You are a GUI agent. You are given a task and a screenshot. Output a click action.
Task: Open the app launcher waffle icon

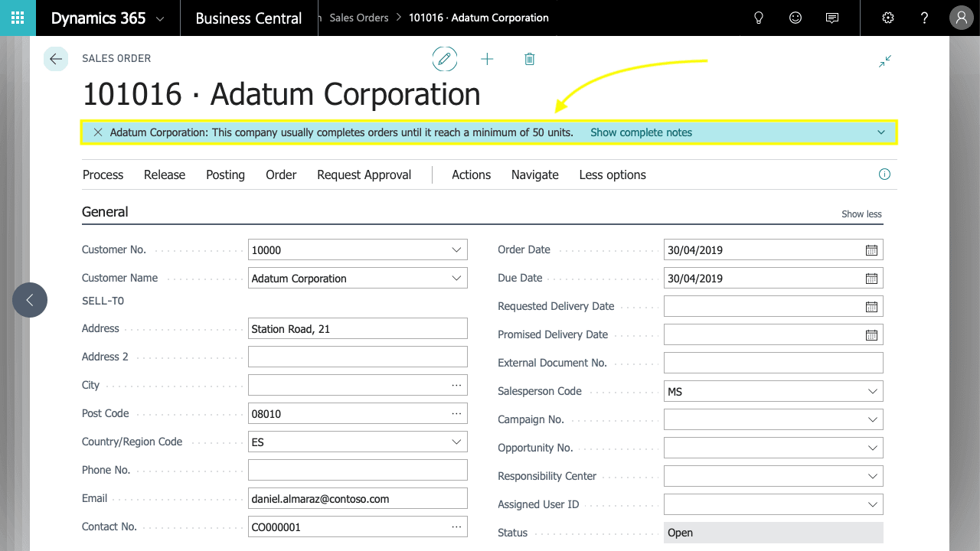[x=17, y=18]
